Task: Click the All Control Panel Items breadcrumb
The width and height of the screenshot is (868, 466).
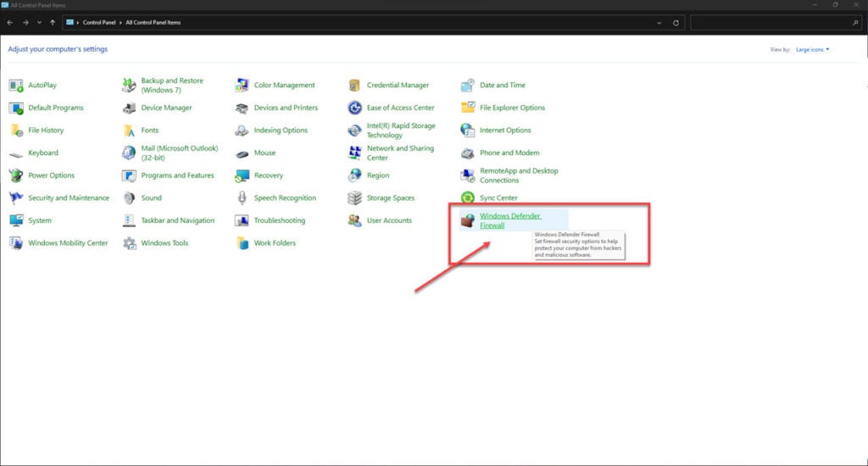Action: click(x=153, y=23)
